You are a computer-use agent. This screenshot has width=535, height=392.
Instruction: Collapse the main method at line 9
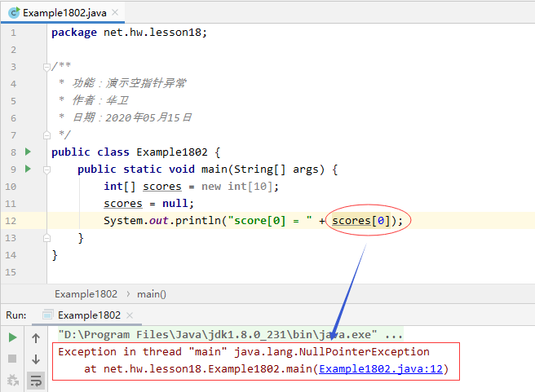tap(46, 170)
